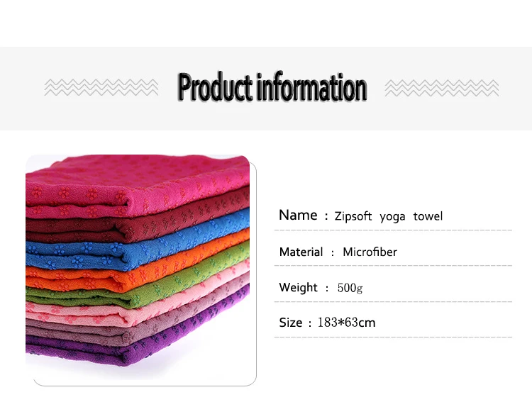Viewport: 532px width, 419px height.
Task: Click the 500g weight value
Action: [x=350, y=288]
